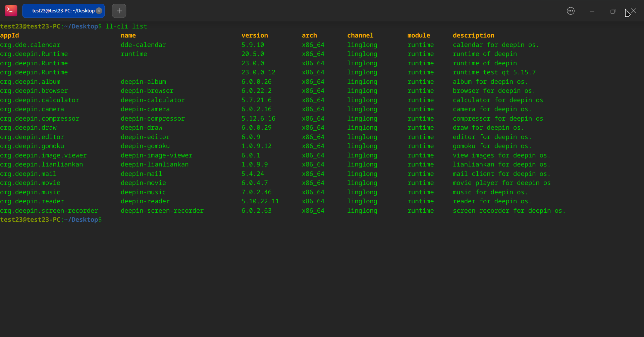Click the org.deepin.reader appId
This screenshot has height=337, width=644.
click(32, 201)
